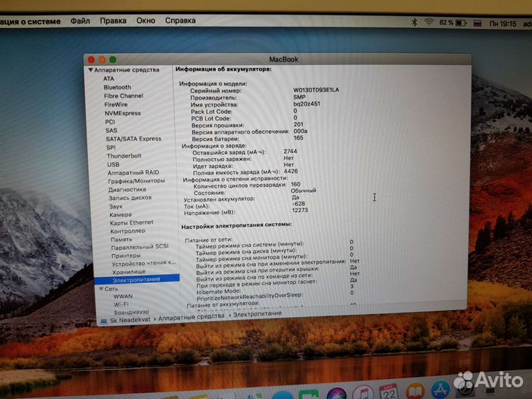
Task: Select ATA in the sidebar
Action: tap(109, 79)
